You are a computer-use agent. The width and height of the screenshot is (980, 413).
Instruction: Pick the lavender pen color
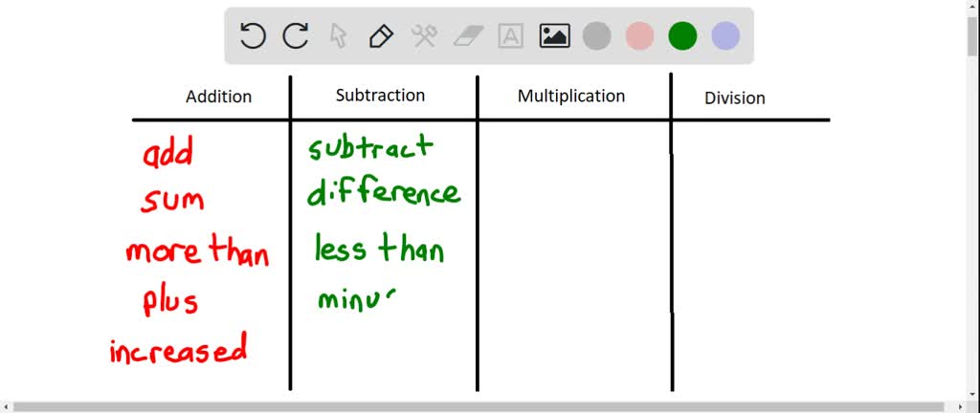(x=725, y=36)
